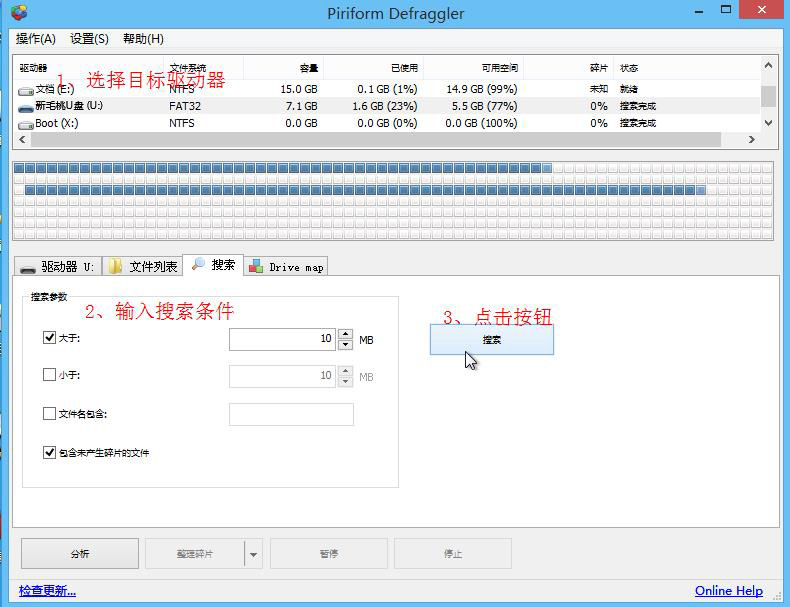This screenshot has width=790, height=607.
Task: Click down arrow of the 小于 spinner
Action: click(x=345, y=382)
